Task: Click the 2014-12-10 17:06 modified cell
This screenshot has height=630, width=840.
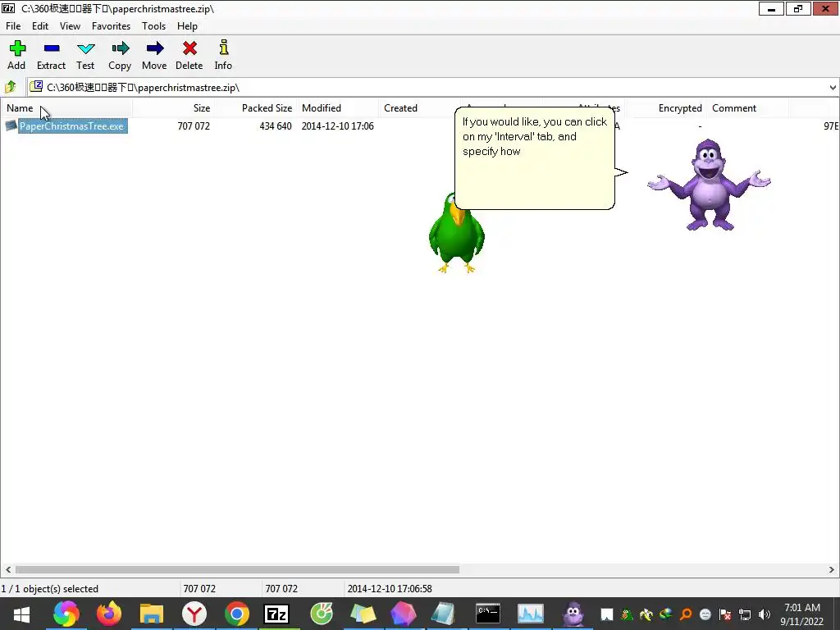Action: [337, 126]
